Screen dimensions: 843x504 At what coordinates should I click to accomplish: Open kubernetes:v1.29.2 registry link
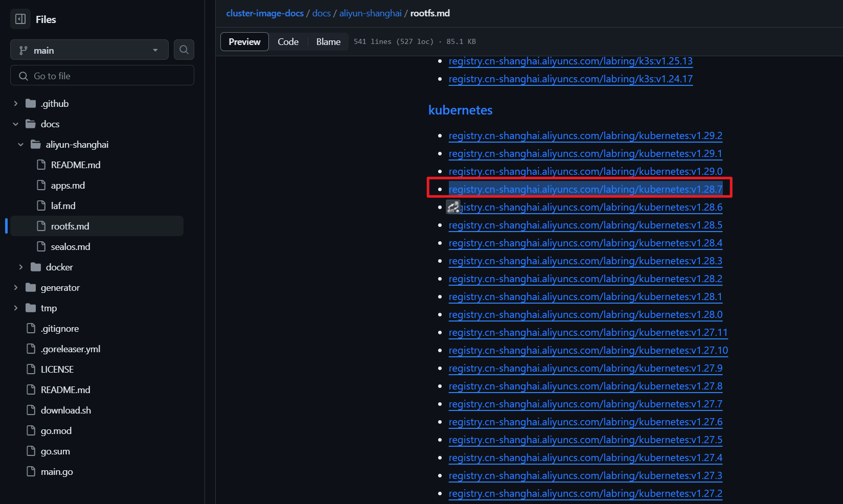pos(585,135)
